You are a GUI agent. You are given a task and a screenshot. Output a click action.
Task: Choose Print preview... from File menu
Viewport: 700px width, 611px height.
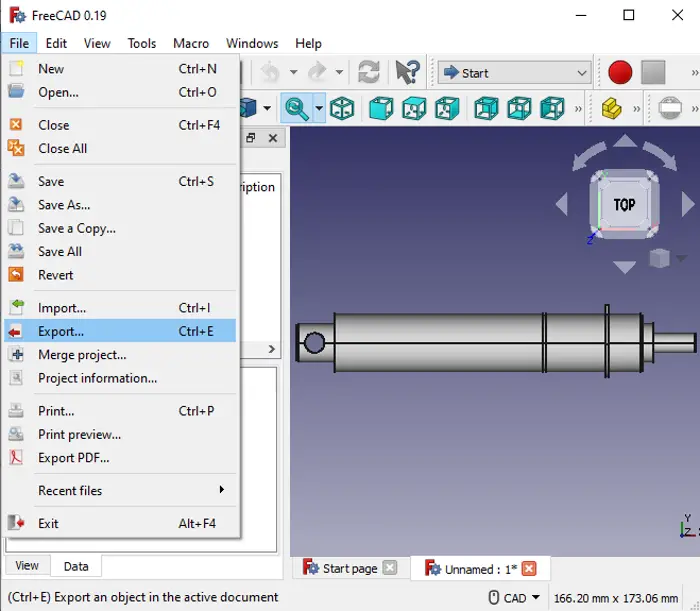coord(121,434)
